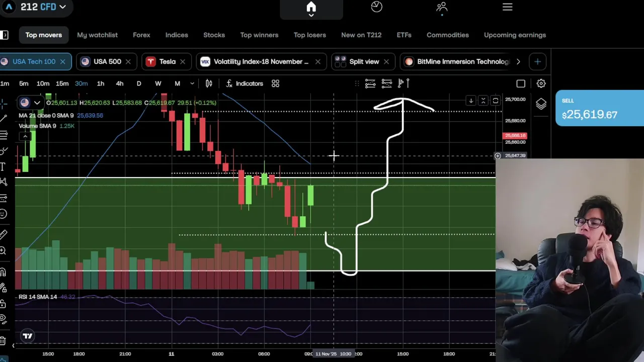Change the candlestick chart type
The height and width of the screenshot is (362, 644).
coord(209,83)
